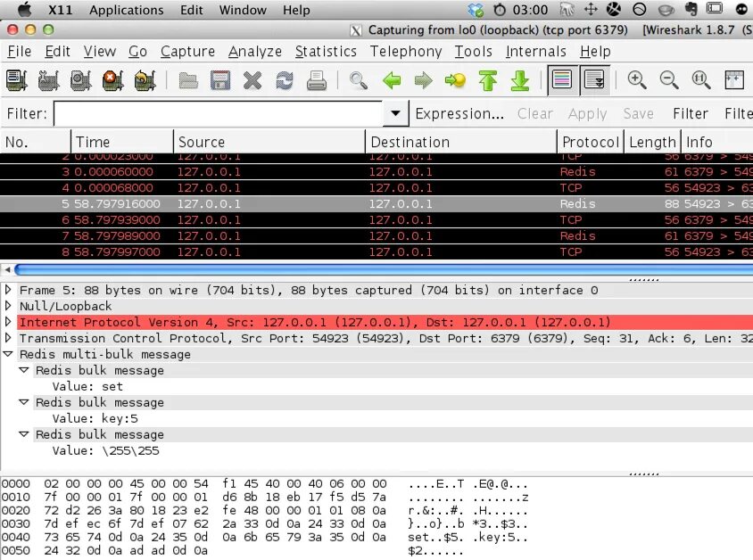Click the packet list horizontal scrollbar
Image resolution: width=753 pixels, height=560 pixels.
click(x=384, y=269)
